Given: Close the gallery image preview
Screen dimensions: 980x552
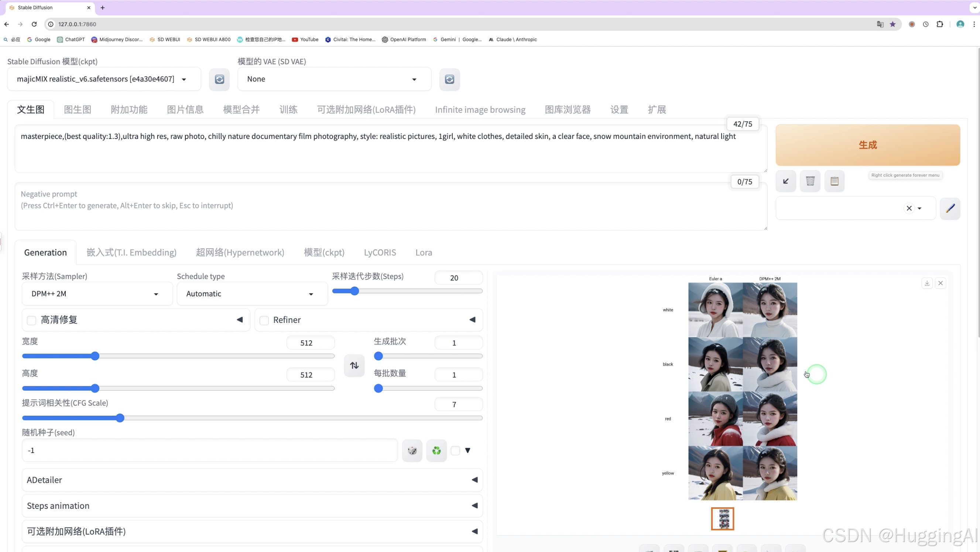Looking at the screenshot, I should [940, 283].
